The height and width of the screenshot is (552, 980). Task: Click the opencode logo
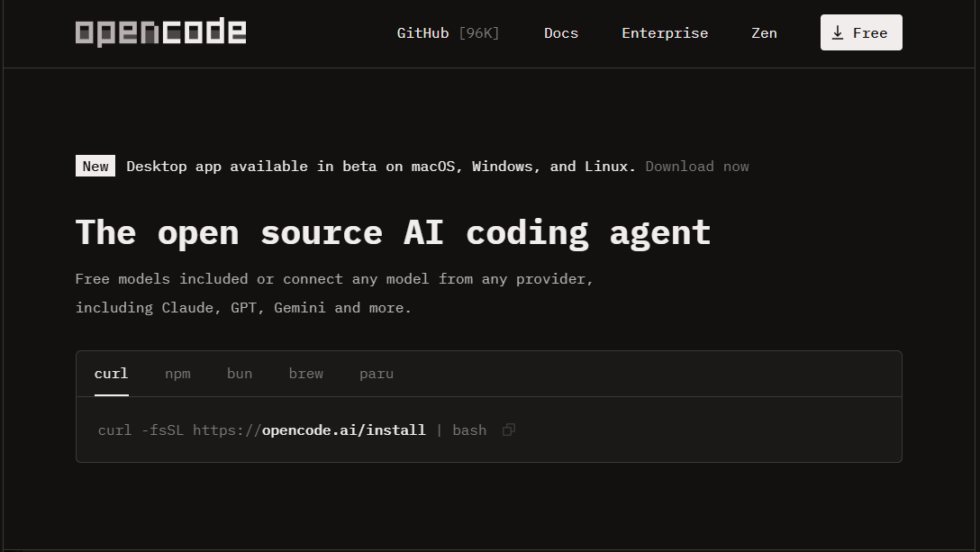click(x=160, y=32)
